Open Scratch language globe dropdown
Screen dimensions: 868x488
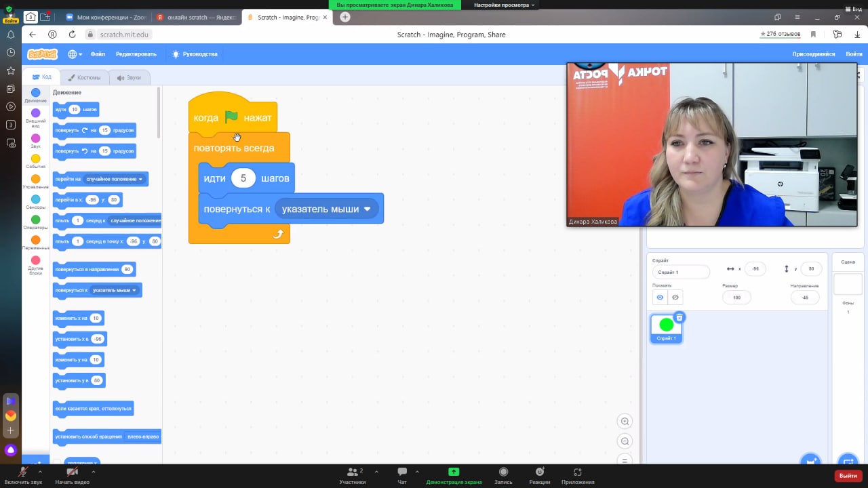point(75,54)
